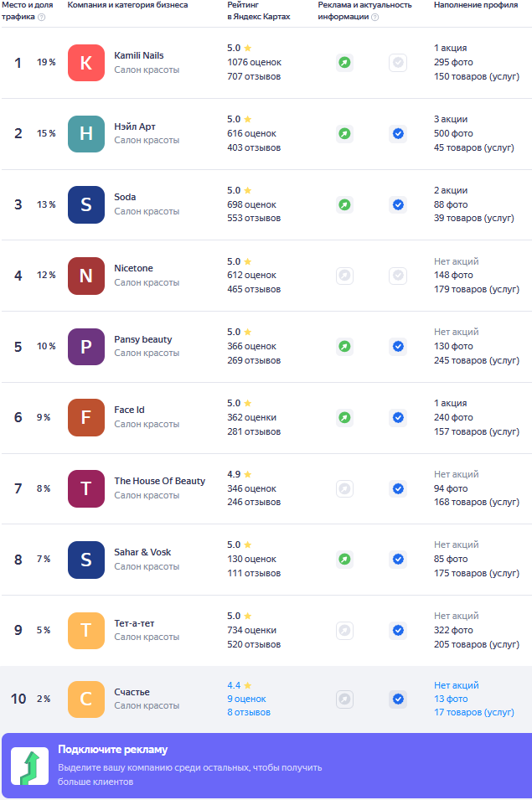This screenshot has height=800, width=532.
Task: Click the gray verified checkmark for Kamili Nails
Action: click(x=398, y=63)
